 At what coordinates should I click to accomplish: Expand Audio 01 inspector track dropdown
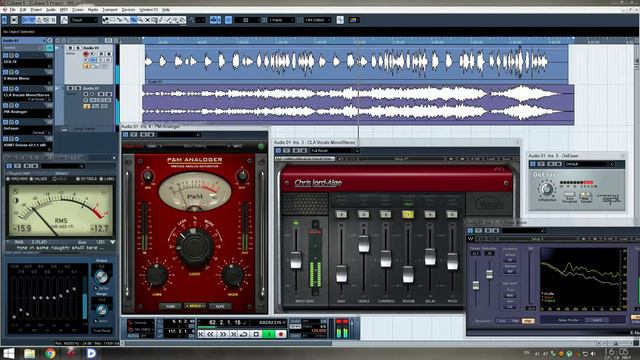(x=44, y=40)
